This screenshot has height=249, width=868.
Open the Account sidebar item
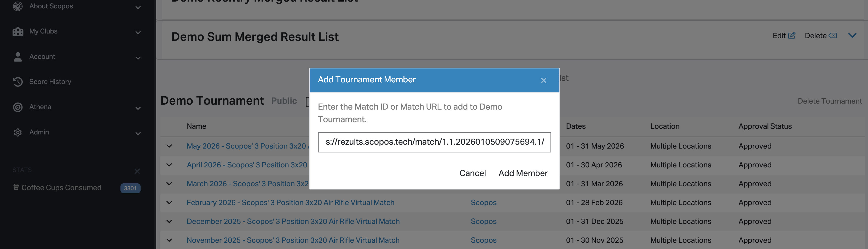point(42,56)
